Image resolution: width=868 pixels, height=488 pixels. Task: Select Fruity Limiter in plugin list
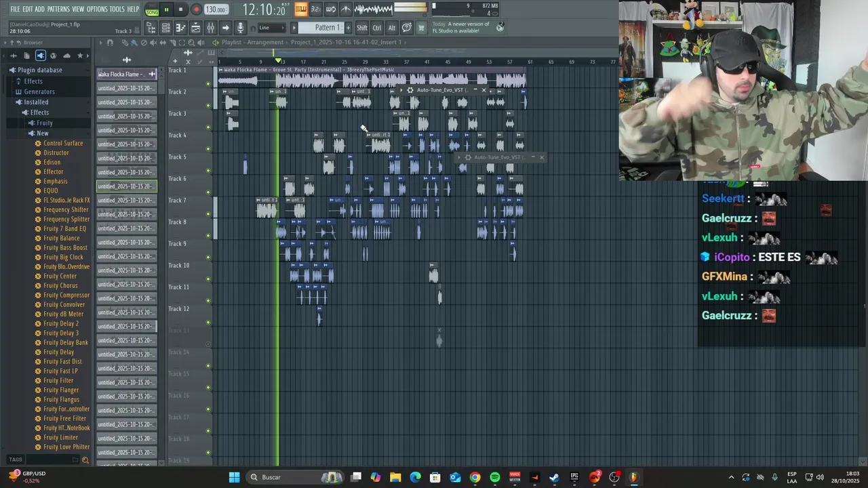(60, 438)
